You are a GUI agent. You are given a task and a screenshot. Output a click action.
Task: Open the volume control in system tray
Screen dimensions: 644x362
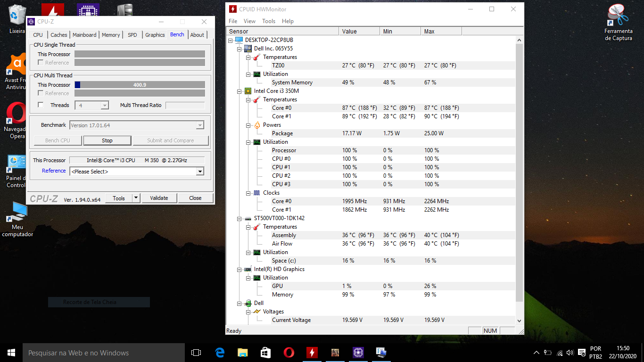570,353
